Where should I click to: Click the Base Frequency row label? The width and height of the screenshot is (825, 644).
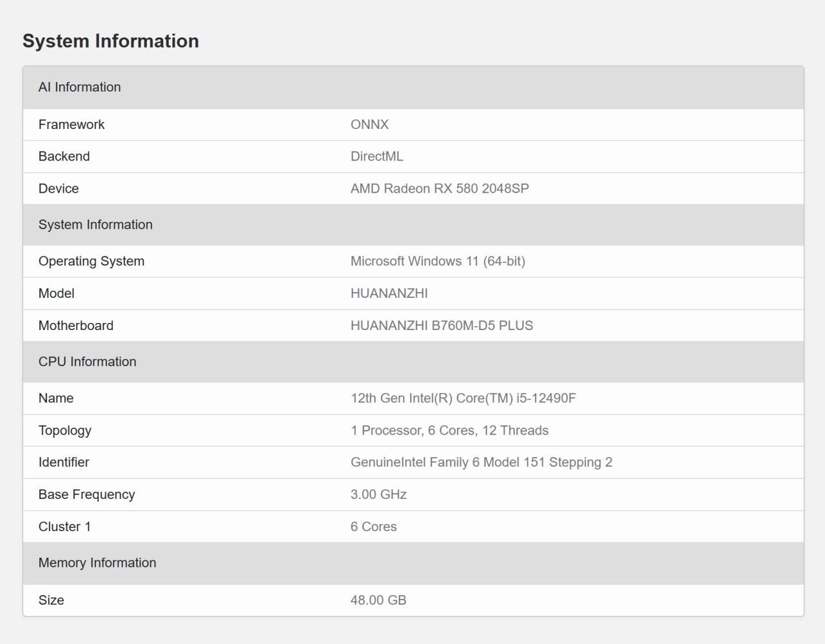click(86, 494)
